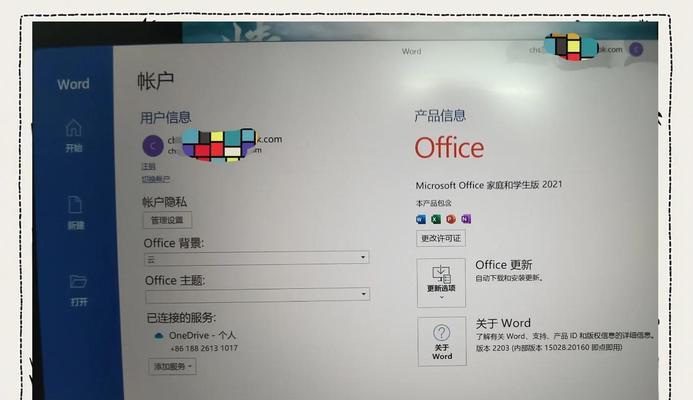Click the purple user avatar under 用户信息

point(153,146)
